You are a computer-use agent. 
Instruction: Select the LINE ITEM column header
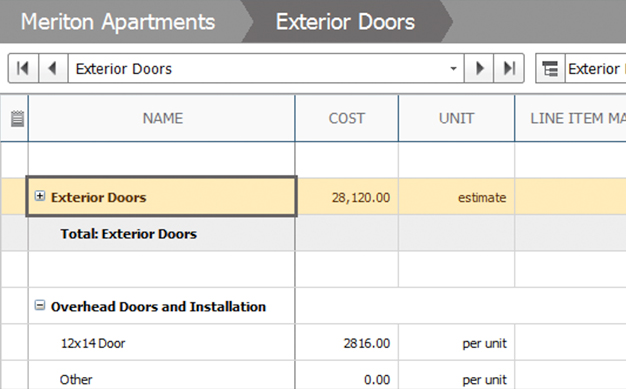point(571,118)
